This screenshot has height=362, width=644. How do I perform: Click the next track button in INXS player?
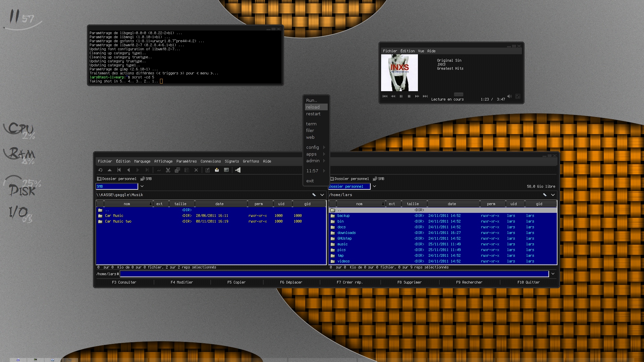426,96
